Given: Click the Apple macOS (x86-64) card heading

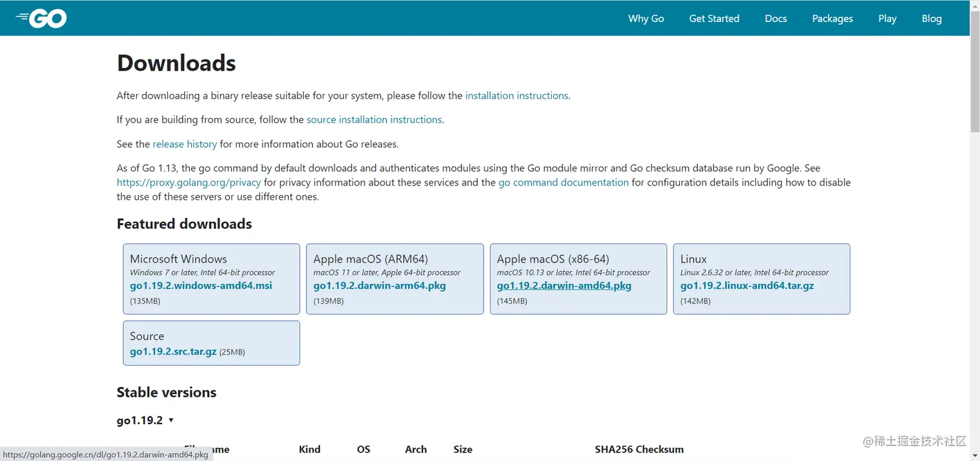Looking at the screenshot, I should 553,259.
